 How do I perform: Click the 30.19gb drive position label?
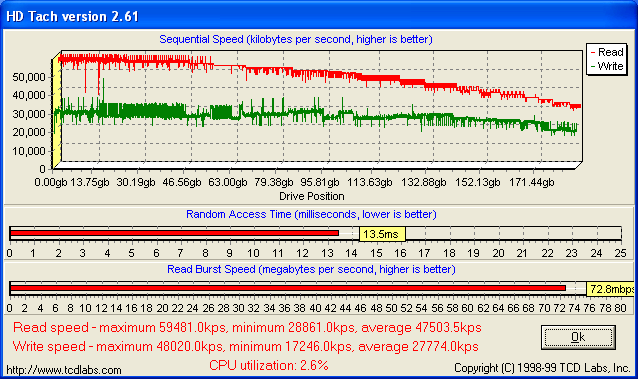[136, 182]
